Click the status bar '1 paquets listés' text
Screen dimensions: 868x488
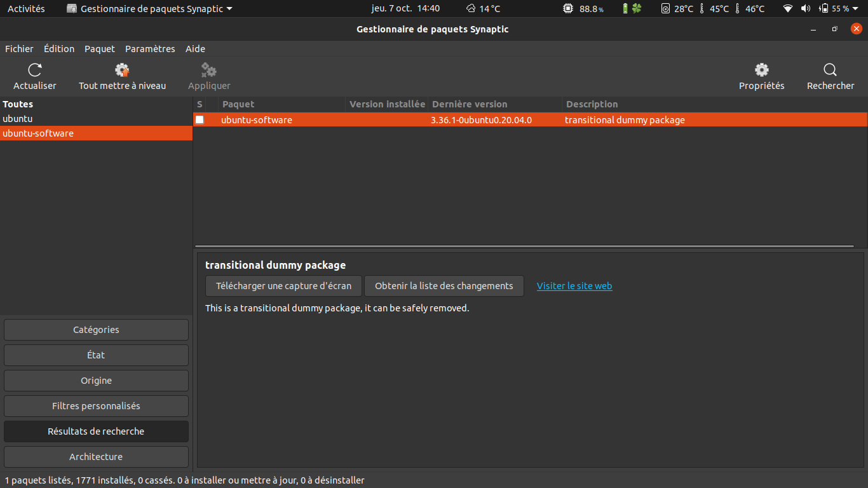pos(37,480)
